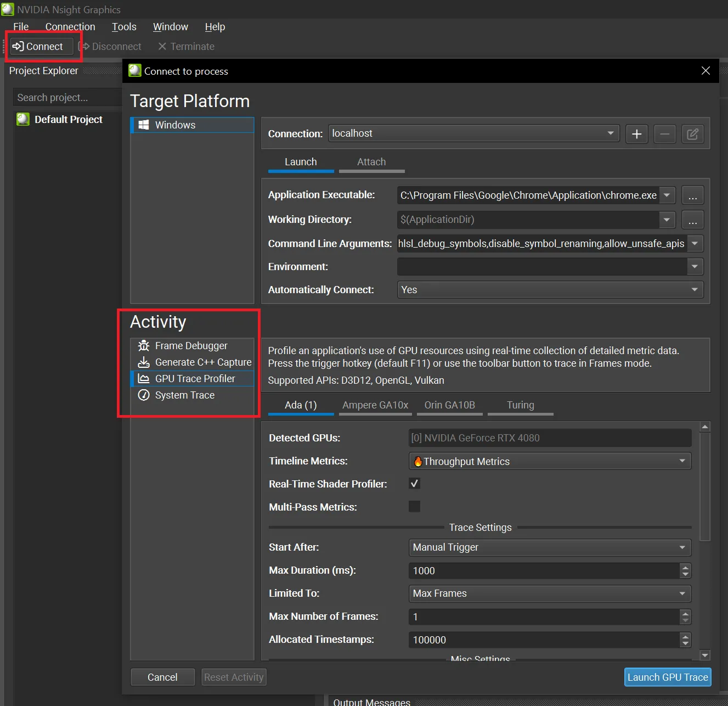The height and width of the screenshot is (706, 728).
Task: Click the Launch GPU Trace button
Action: pos(667,677)
